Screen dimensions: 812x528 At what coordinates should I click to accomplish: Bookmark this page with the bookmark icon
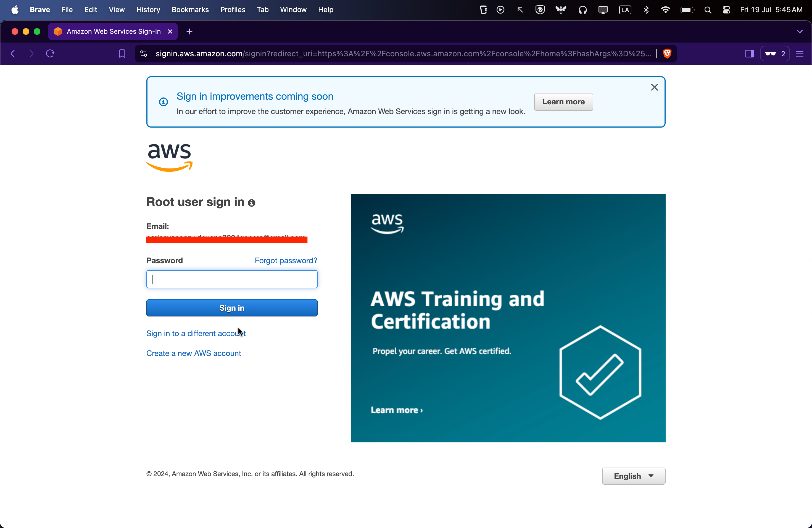pos(122,54)
